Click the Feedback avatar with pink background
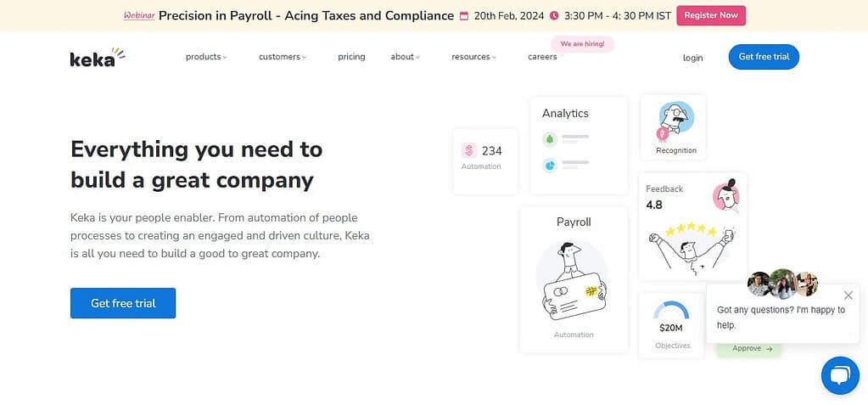Image resolution: width=868 pixels, height=405 pixels. pos(726,195)
